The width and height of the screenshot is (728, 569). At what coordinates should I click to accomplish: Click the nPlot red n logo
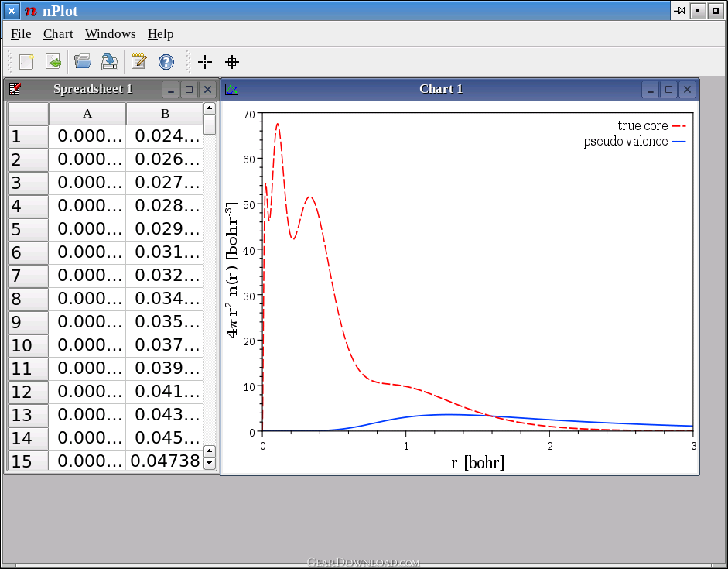(31, 11)
